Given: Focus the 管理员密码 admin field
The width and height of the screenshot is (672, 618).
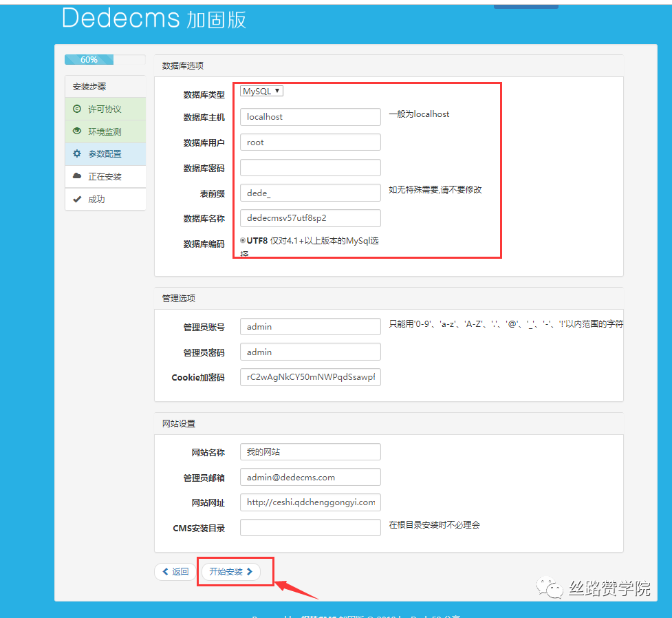Looking at the screenshot, I should (x=310, y=352).
